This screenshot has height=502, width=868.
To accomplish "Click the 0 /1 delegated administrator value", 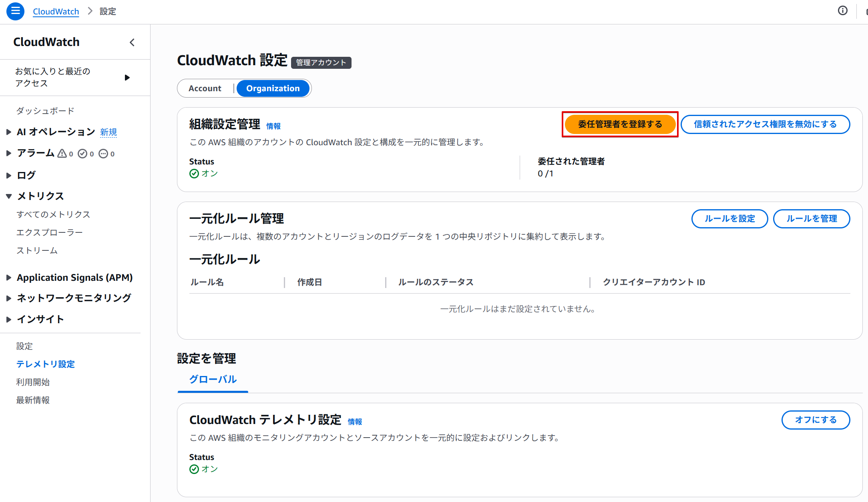I will click(x=545, y=174).
